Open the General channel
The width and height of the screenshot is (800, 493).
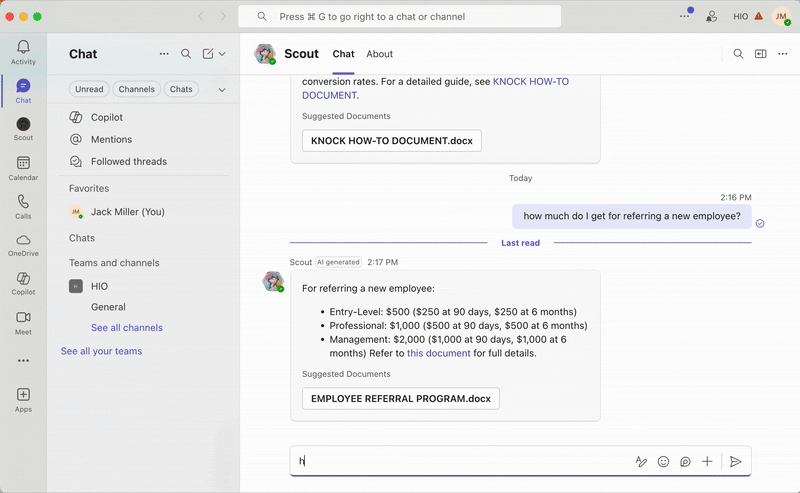click(x=108, y=307)
